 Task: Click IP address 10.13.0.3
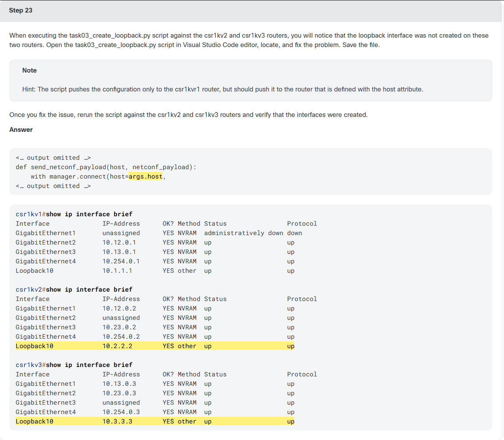point(119,384)
